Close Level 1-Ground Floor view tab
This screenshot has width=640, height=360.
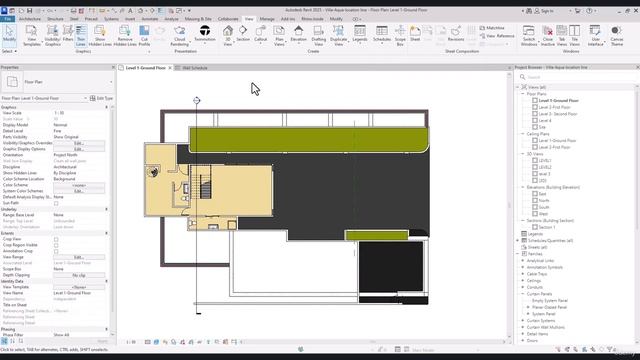[170, 68]
